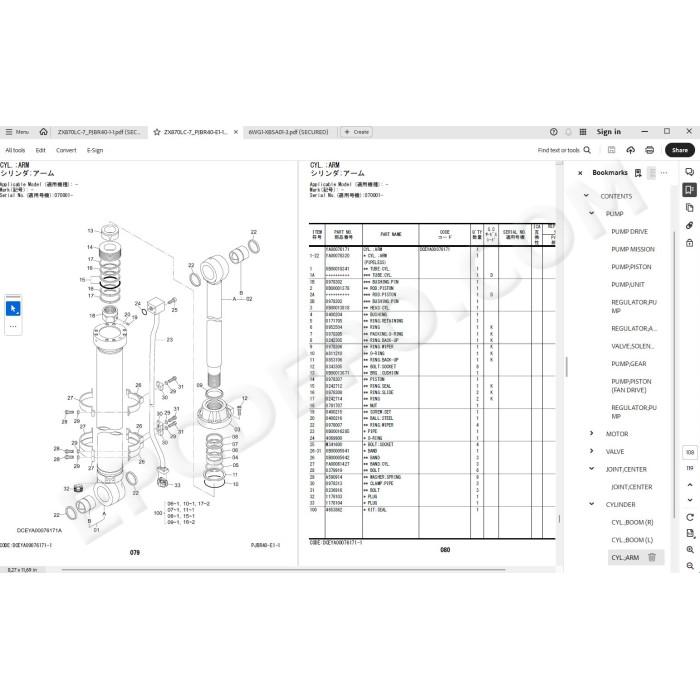Click the cloud upload icon
The height and width of the screenshot is (700, 700).
(x=630, y=150)
